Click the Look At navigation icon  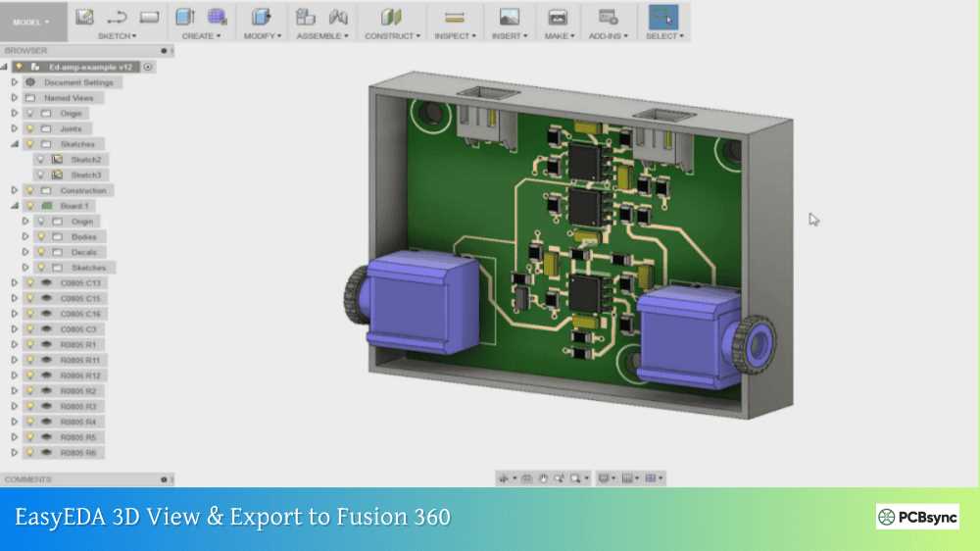pos(527,478)
